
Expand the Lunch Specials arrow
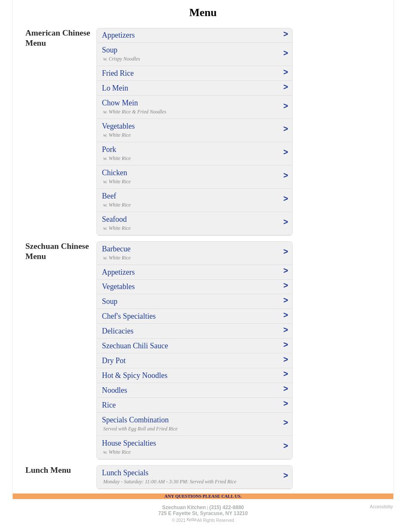tap(285, 476)
